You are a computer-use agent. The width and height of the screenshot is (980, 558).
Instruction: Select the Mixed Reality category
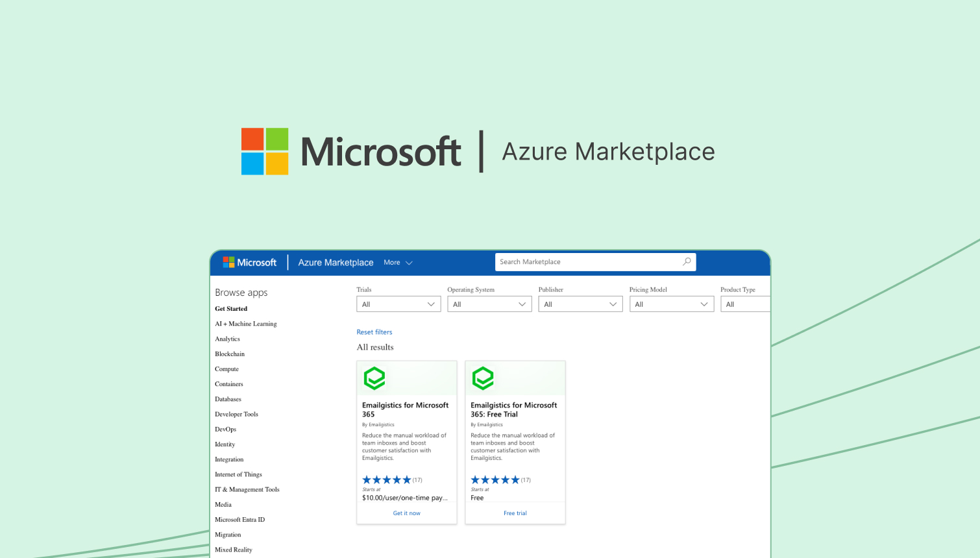[234, 550]
